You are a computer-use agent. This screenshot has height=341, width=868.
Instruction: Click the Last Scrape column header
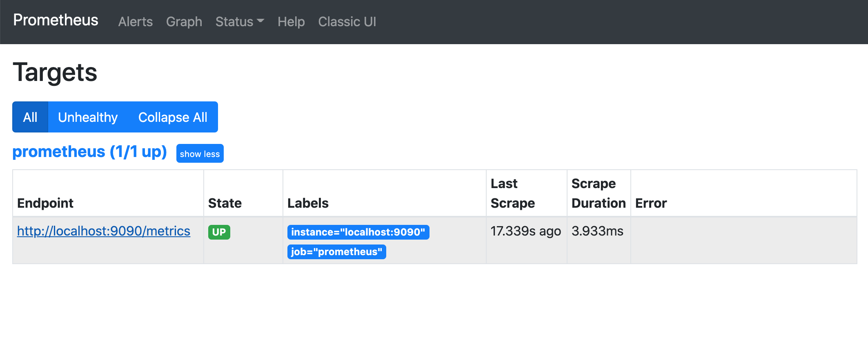(512, 193)
